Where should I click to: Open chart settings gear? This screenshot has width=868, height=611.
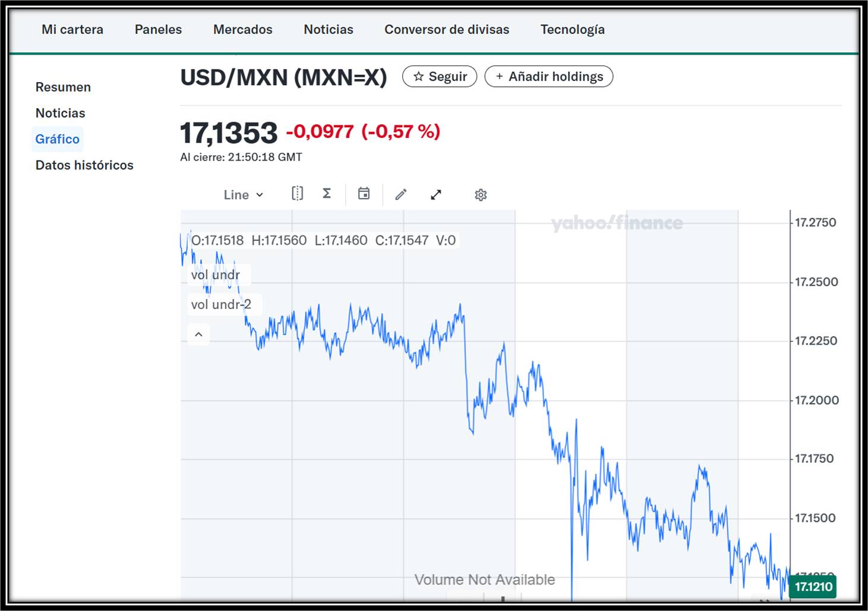pos(481,195)
